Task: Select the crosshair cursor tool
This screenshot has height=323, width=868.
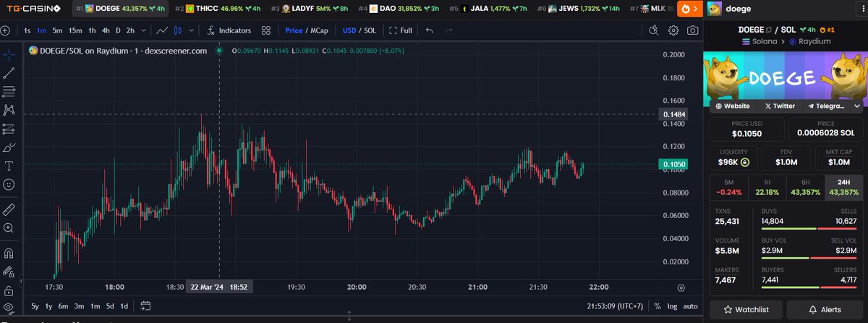Action: (x=9, y=54)
